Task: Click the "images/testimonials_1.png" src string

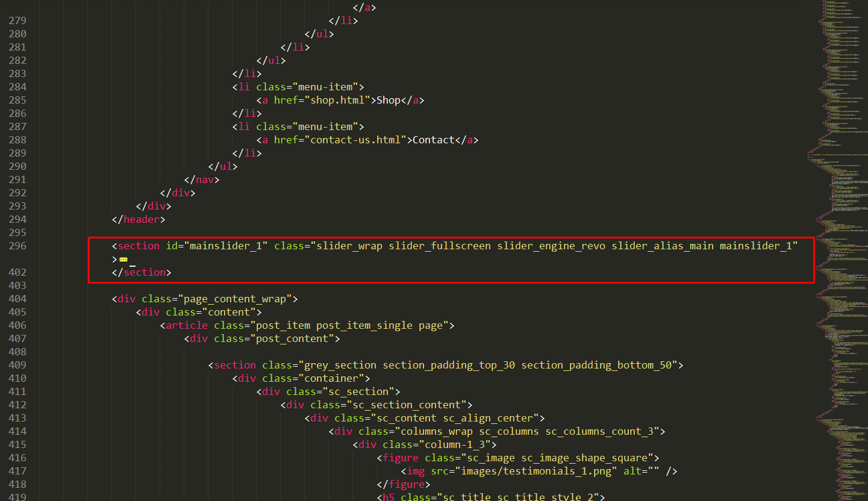Action: click(x=536, y=471)
